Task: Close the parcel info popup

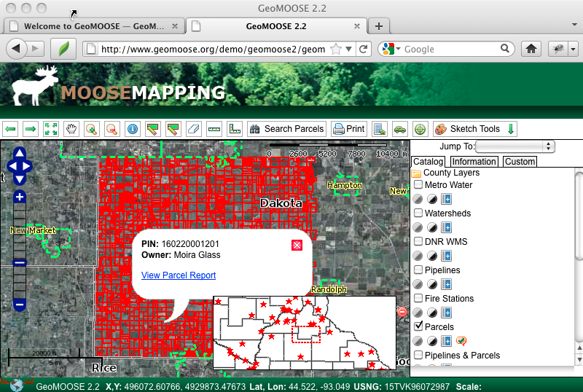Action: 297,245
